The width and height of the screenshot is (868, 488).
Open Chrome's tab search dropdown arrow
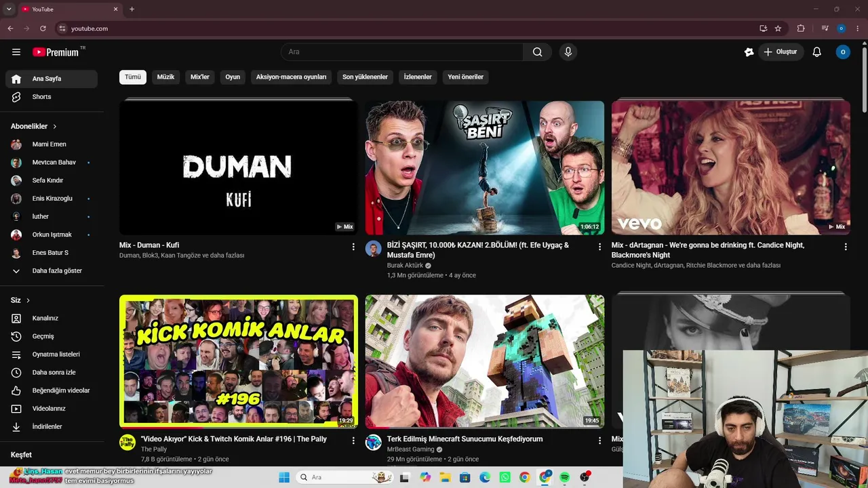pyautogui.click(x=9, y=9)
